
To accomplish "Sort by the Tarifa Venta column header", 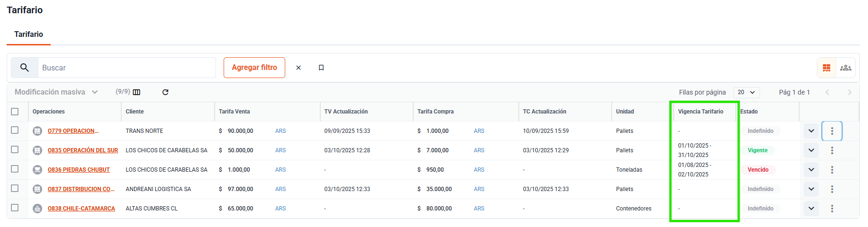I will (234, 112).
